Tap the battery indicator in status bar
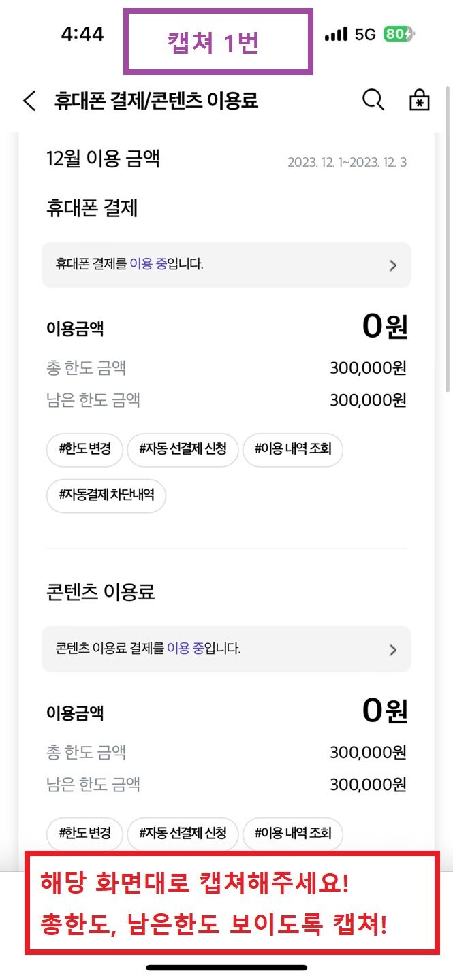The width and height of the screenshot is (453, 980). click(398, 35)
